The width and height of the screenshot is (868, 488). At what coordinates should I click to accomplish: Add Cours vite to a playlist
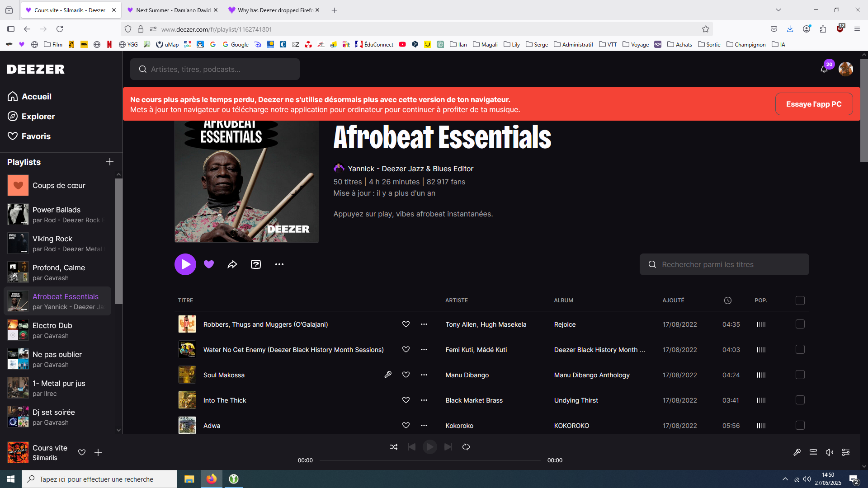coord(98,452)
